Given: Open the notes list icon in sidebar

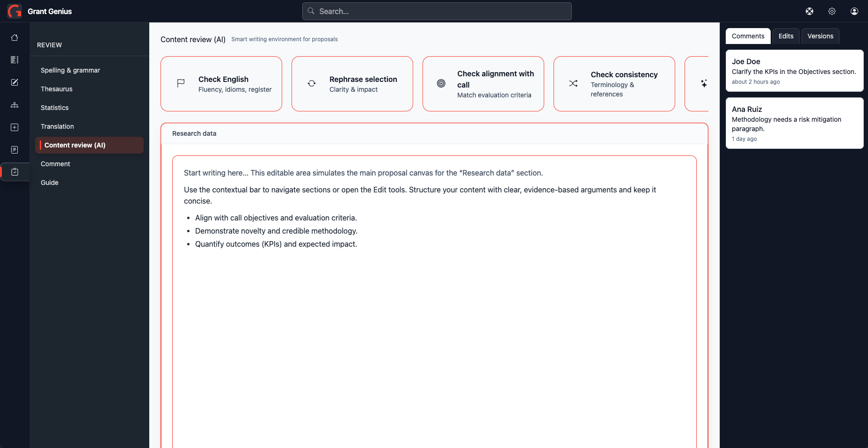Looking at the screenshot, I should pyautogui.click(x=15, y=150).
